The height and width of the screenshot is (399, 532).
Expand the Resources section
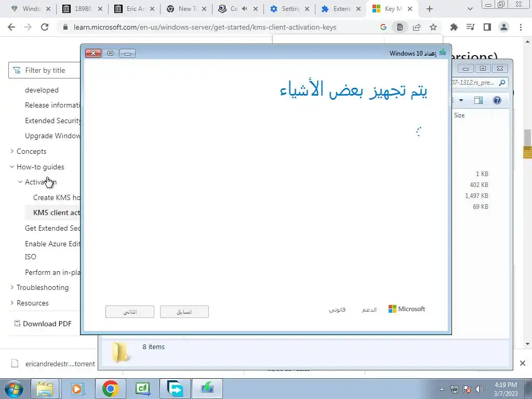coord(12,303)
